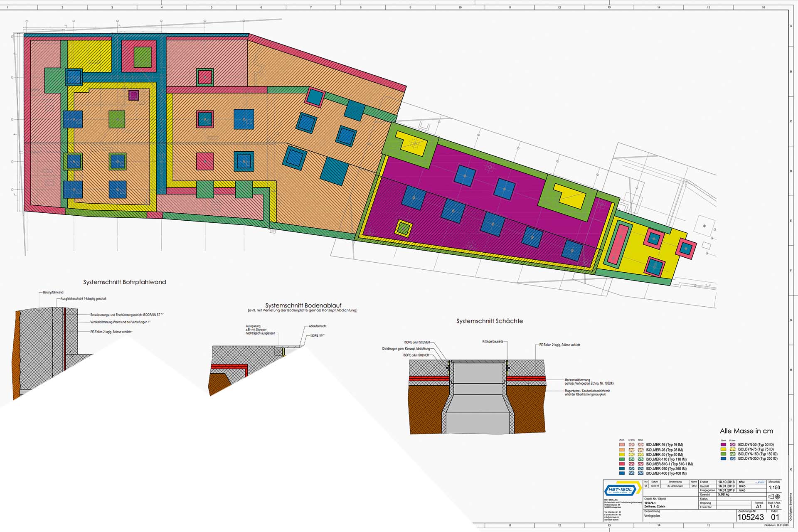
Task: Select the ISOLDYN-150 (Typ 150 ID) legend label
Action: pos(758,454)
